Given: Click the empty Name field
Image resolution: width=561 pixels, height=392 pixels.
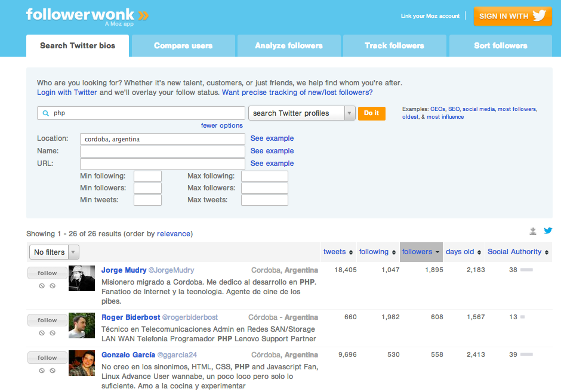Looking at the screenshot, I should click(x=162, y=152).
